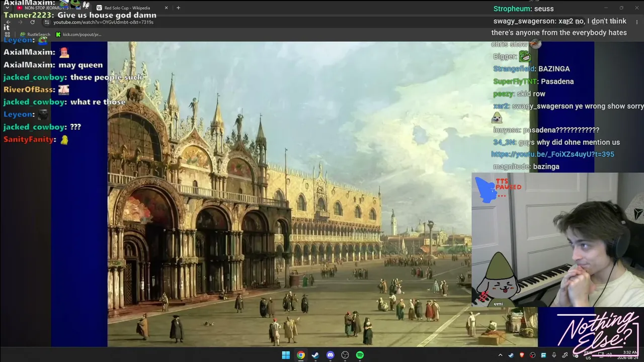Open the Chrome apps grid shortcut

pos(7,34)
